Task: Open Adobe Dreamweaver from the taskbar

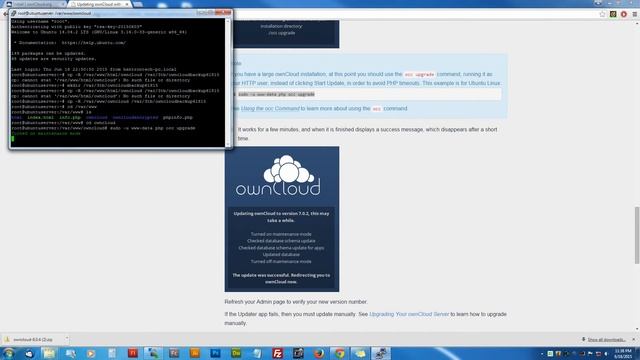Action: 236,353
